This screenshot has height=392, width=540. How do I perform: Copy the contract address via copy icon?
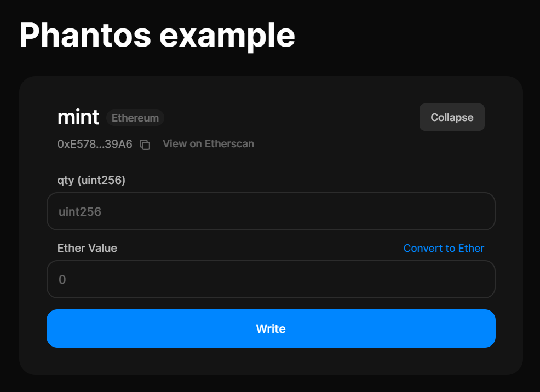(x=145, y=145)
